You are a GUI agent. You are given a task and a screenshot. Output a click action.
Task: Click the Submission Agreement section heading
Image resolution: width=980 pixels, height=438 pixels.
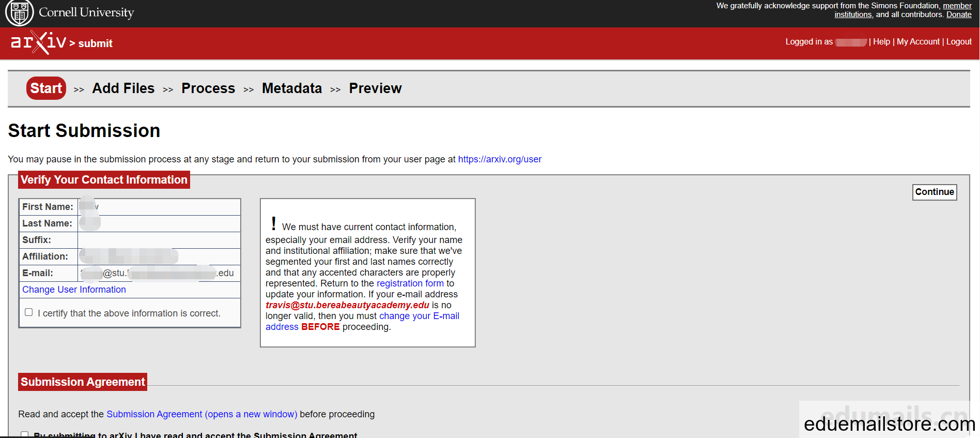pyautogui.click(x=83, y=382)
